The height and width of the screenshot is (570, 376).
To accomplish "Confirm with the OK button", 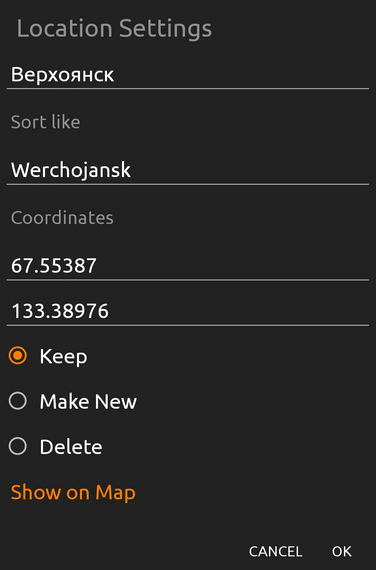I will point(341,551).
